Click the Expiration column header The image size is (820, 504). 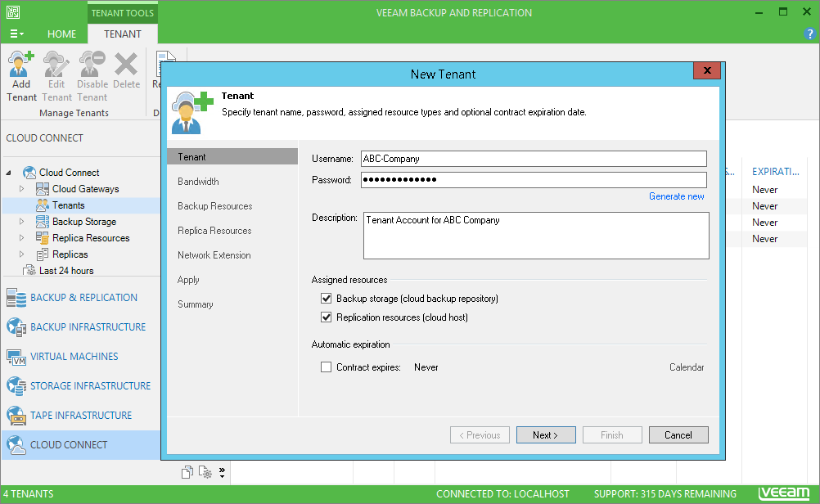[x=776, y=172]
